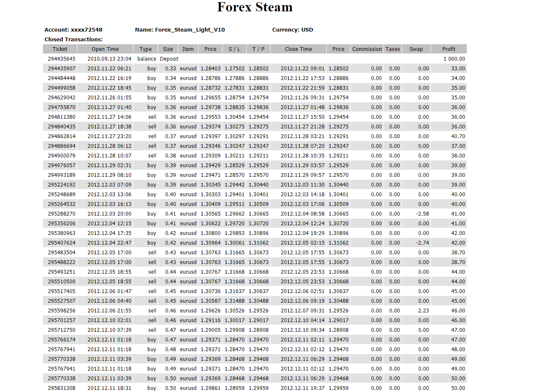Select open price 1.30964
The height and width of the screenshot is (392, 535).
[x=210, y=243]
